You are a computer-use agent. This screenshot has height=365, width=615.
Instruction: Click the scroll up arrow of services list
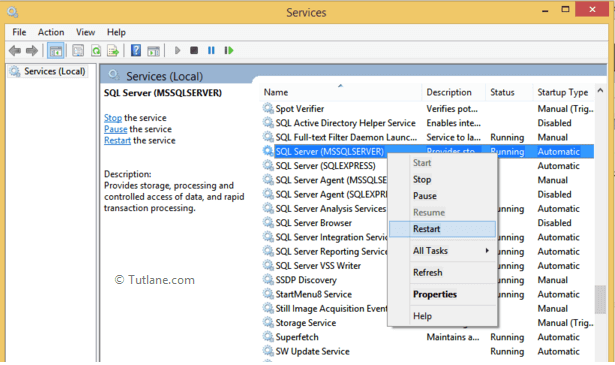click(x=600, y=91)
